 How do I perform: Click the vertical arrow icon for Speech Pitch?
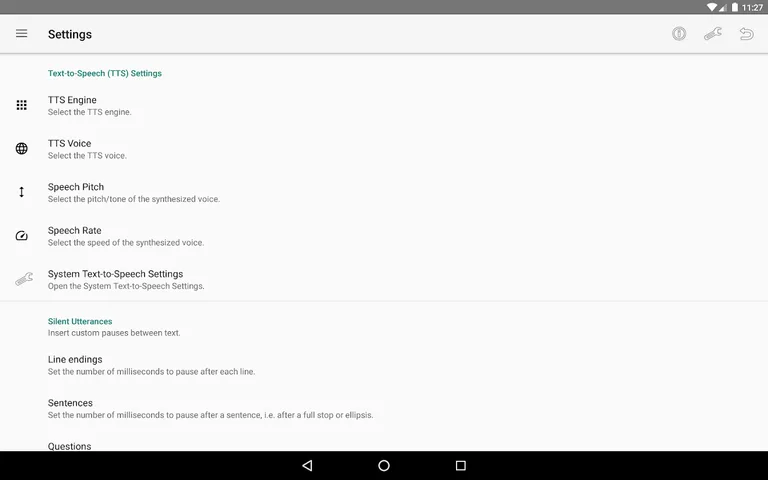pyautogui.click(x=22, y=192)
